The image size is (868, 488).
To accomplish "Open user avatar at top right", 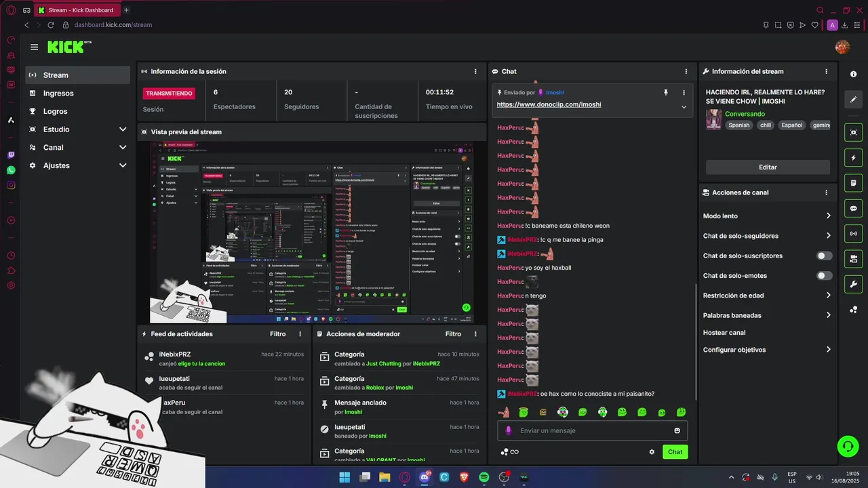I will [x=842, y=47].
